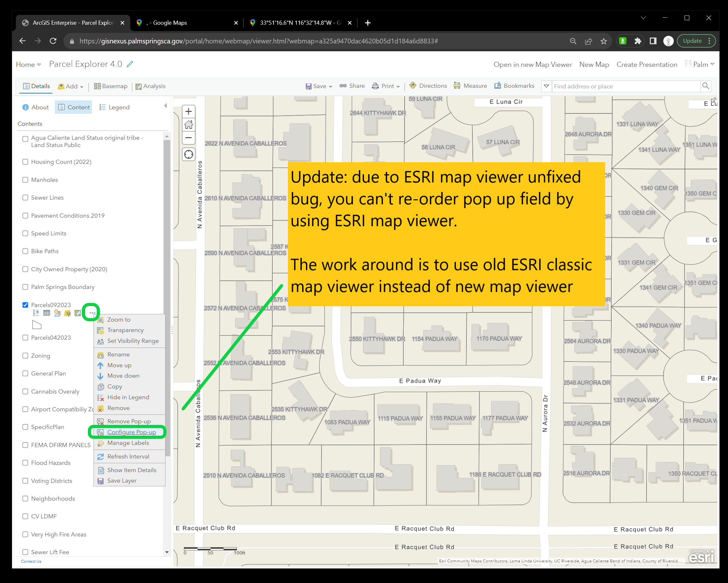Open Basemap gallery

point(110,86)
